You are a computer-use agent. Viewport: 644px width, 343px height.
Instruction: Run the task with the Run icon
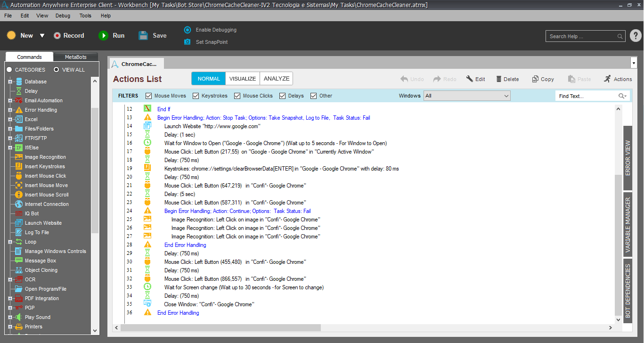[103, 36]
